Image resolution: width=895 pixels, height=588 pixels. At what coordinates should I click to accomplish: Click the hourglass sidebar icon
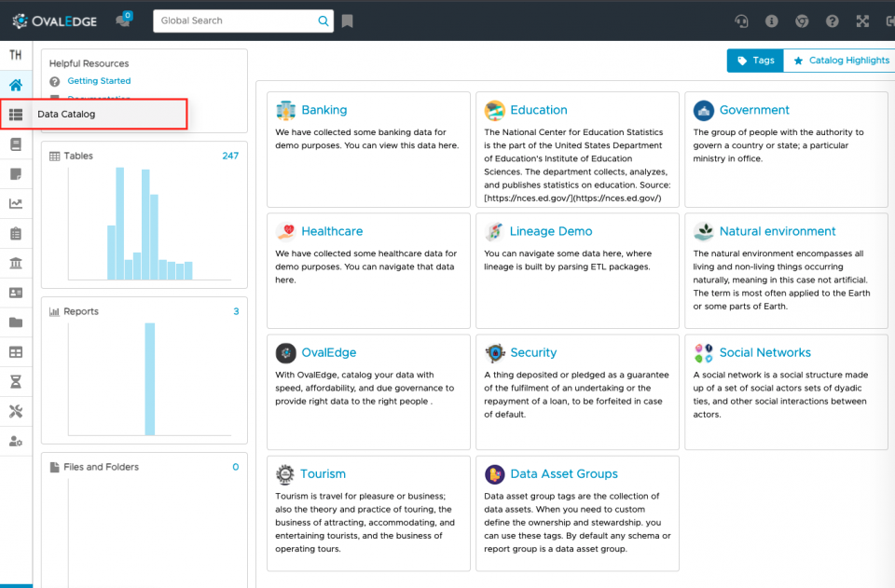click(x=16, y=381)
